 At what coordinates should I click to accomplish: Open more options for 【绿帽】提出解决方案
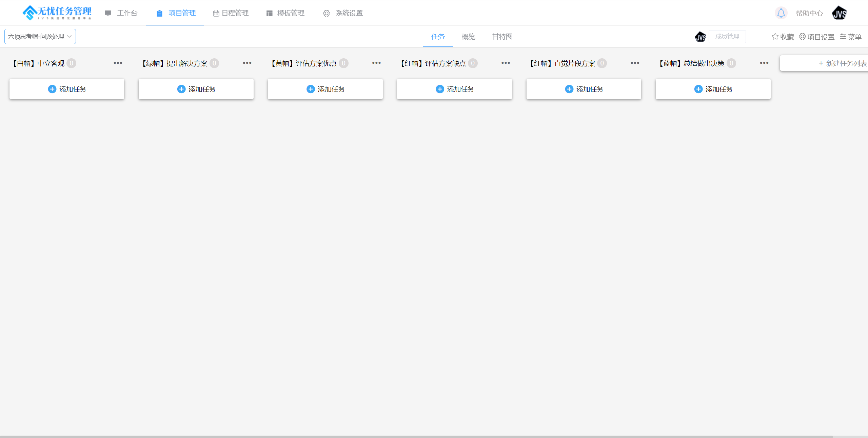click(x=247, y=63)
